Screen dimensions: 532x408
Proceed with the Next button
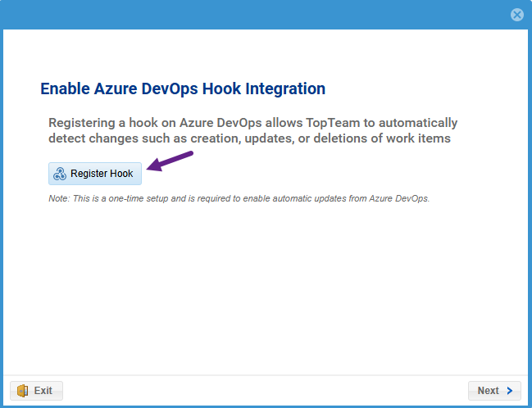pyautogui.click(x=494, y=391)
